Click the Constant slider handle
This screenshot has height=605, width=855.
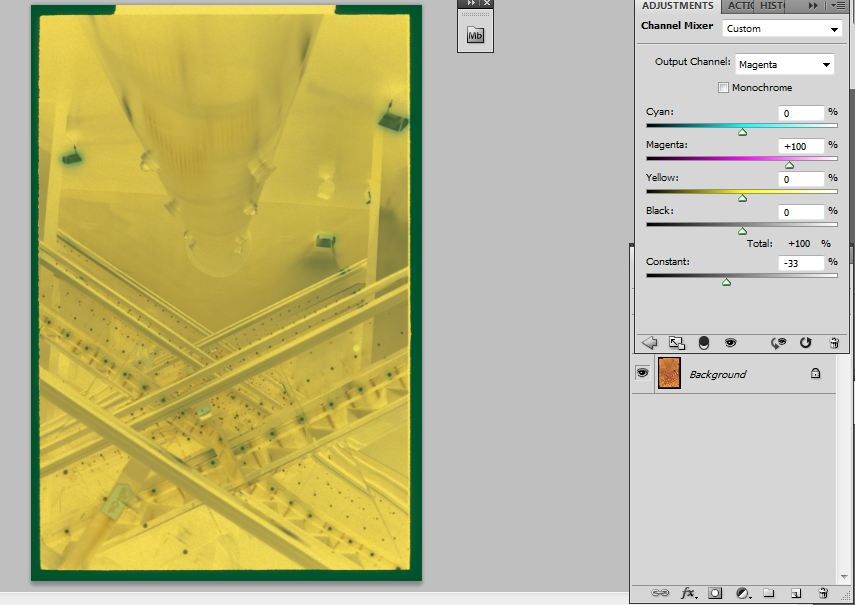pos(726,282)
